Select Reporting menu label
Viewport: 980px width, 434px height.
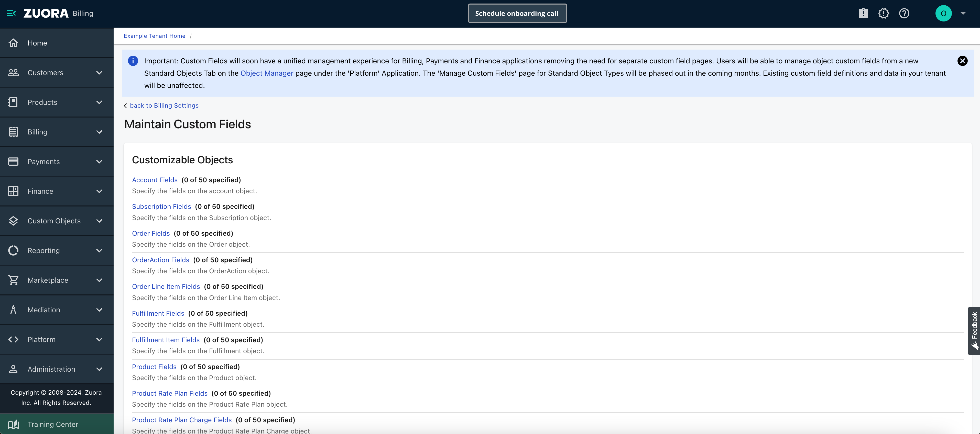point(43,250)
